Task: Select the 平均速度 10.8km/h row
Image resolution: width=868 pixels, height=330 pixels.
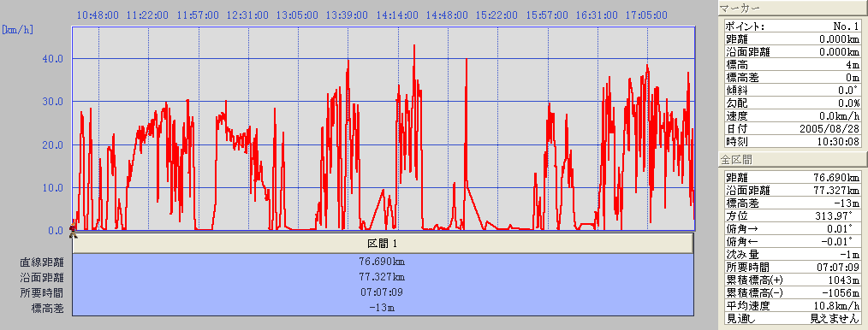Action: coord(793,306)
